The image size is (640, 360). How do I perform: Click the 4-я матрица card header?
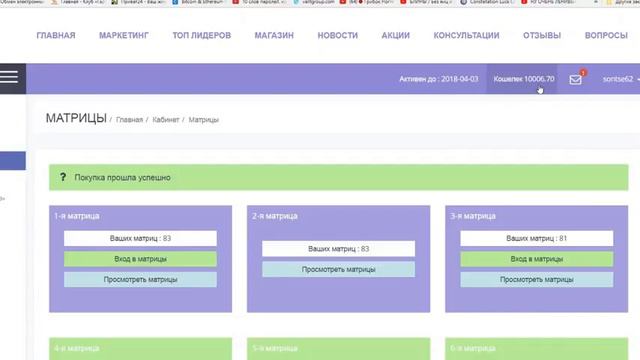pyautogui.click(x=77, y=348)
